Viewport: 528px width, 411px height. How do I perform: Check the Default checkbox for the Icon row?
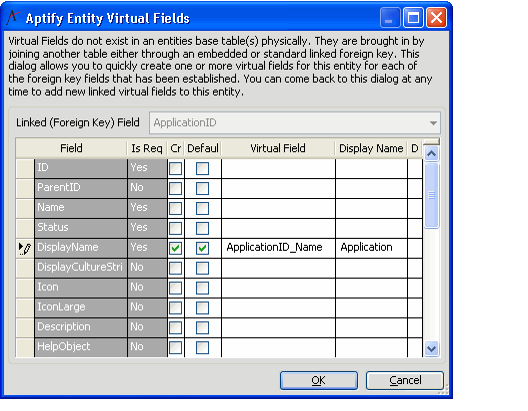[x=202, y=288]
